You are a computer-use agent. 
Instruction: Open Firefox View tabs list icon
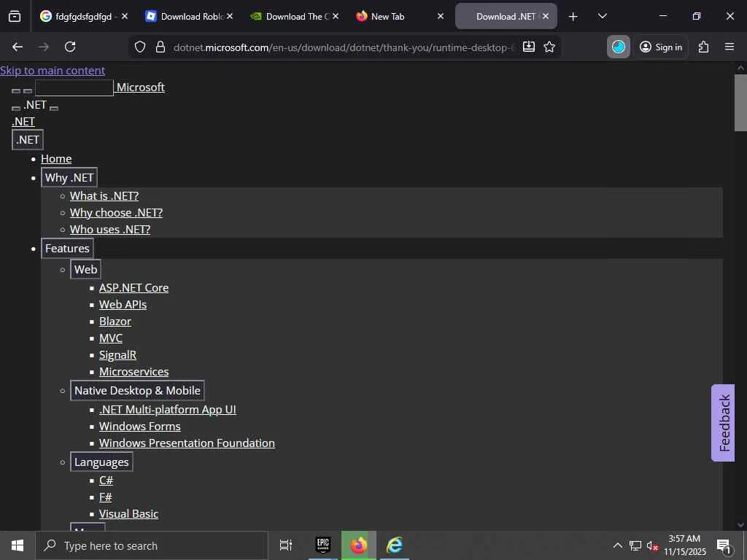pos(15,16)
